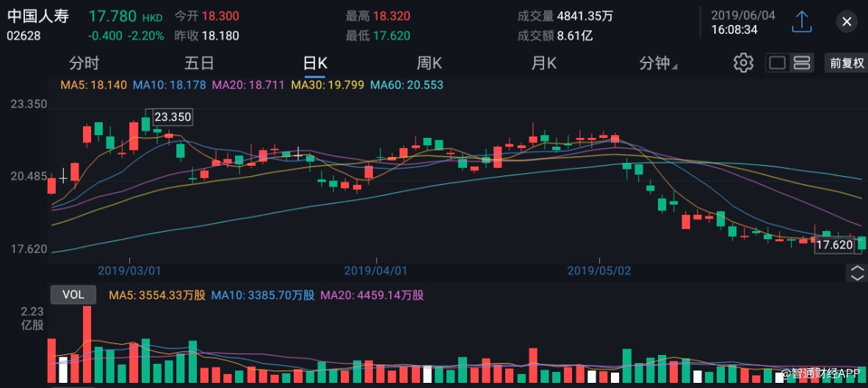868x388 pixels.
Task: Click stock code 02628
Action: click(23, 37)
